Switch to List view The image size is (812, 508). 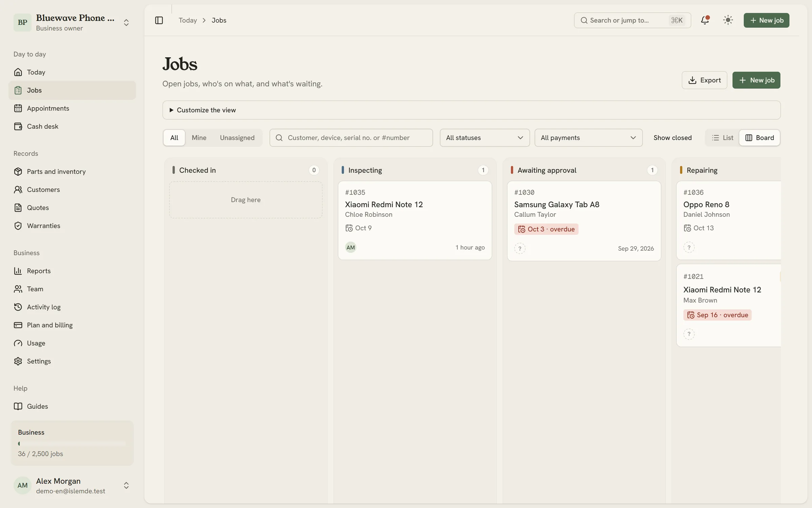[x=722, y=137]
